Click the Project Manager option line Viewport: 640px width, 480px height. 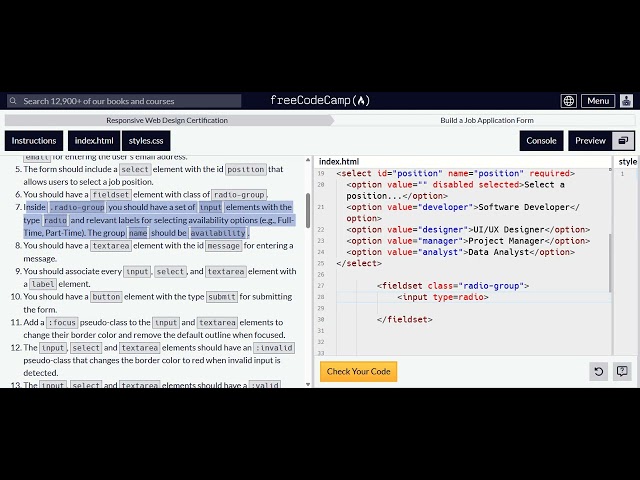point(468,241)
